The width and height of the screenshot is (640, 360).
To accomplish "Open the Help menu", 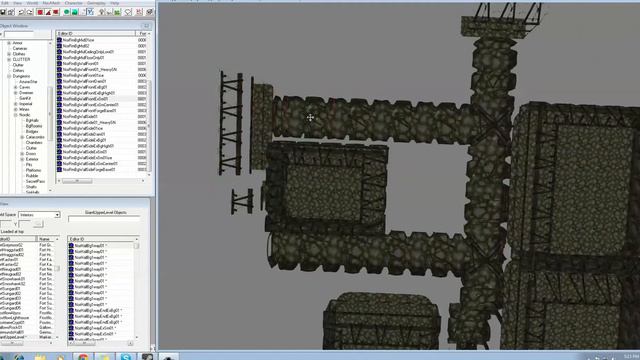I will (x=115, y=3).
